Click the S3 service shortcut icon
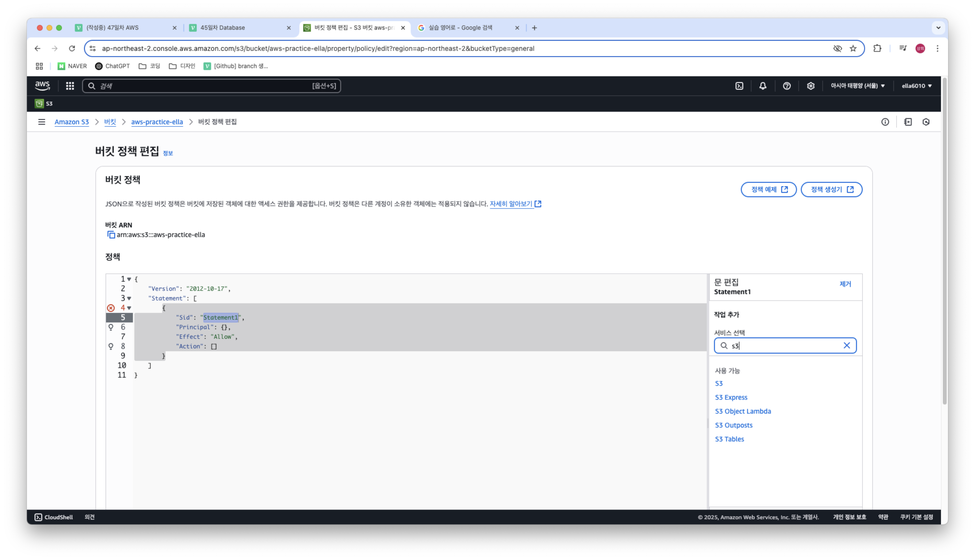 coord(39,103)
